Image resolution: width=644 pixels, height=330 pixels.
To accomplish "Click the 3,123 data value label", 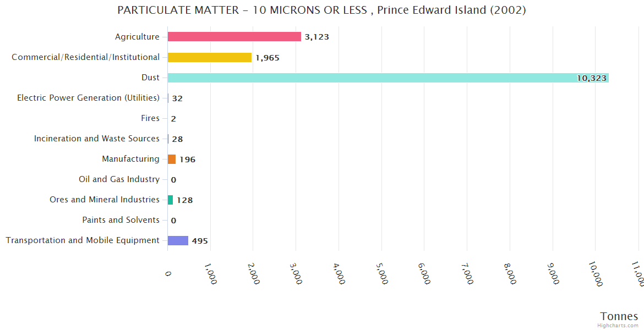I will 316,37.
